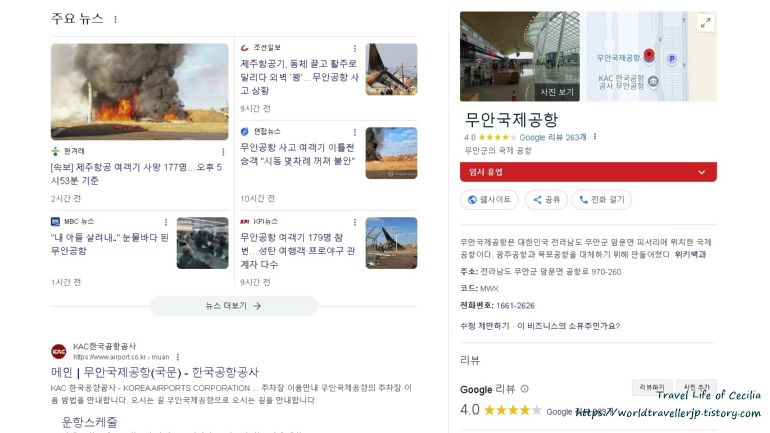
Task: Click the 무안국제공항 knowledge panel title
Action: click(x=511, y=119)
